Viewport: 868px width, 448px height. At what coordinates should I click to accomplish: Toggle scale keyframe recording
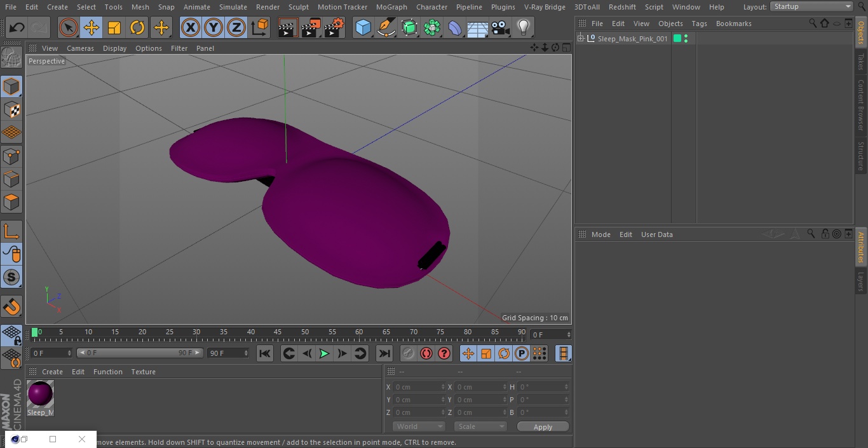[486, 353]
